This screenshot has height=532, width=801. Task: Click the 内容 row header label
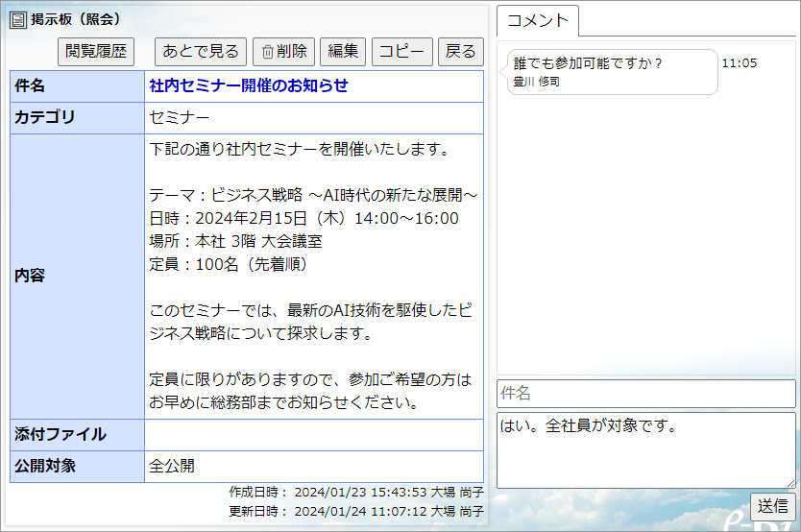tap(30, 276)
